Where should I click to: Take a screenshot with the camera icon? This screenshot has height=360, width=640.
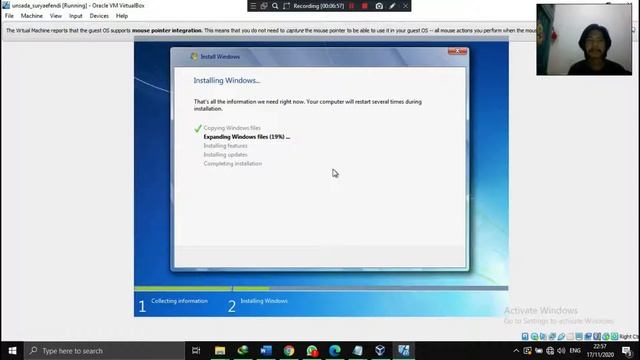click(x=379, y=6)
